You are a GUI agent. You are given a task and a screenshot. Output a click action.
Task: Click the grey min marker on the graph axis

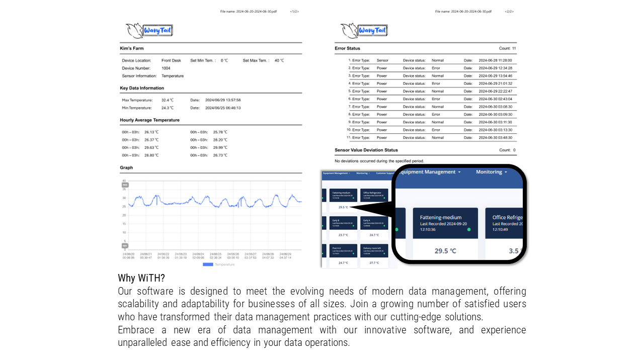[x=125, y=245]
